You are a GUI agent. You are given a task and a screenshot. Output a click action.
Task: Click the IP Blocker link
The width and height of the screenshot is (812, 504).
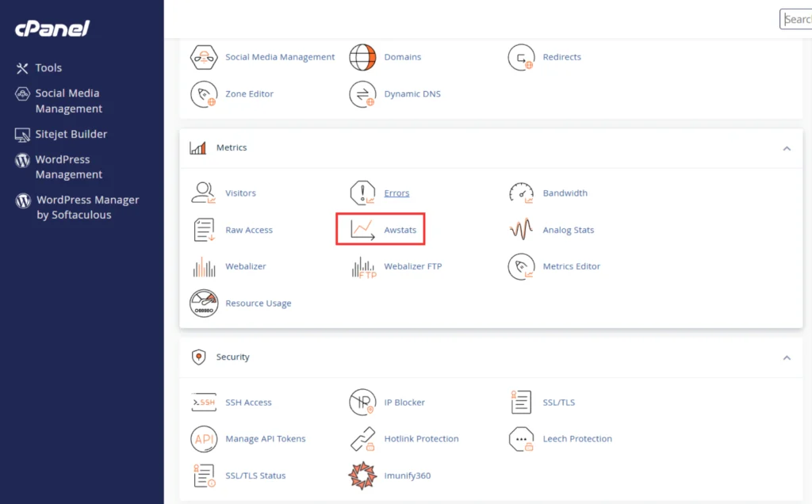pos(404,402)
